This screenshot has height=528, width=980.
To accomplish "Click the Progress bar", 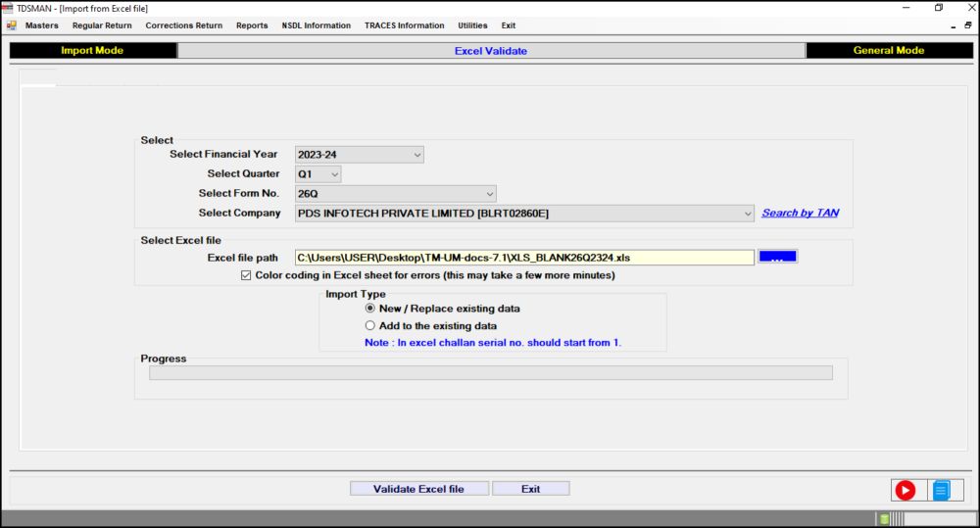I will pyautogui.click(x=491, y=373).
